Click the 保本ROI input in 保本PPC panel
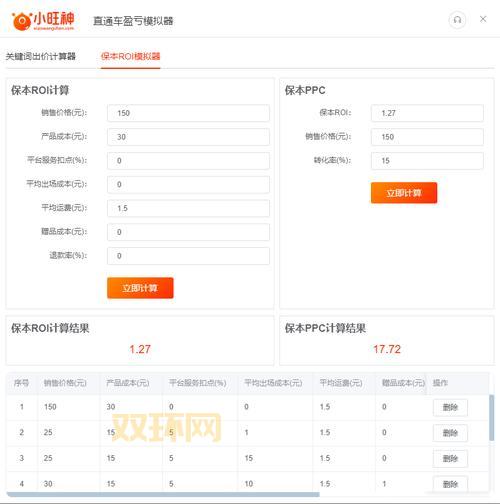The height and width of the screenshot is (504, 500). 427,113
